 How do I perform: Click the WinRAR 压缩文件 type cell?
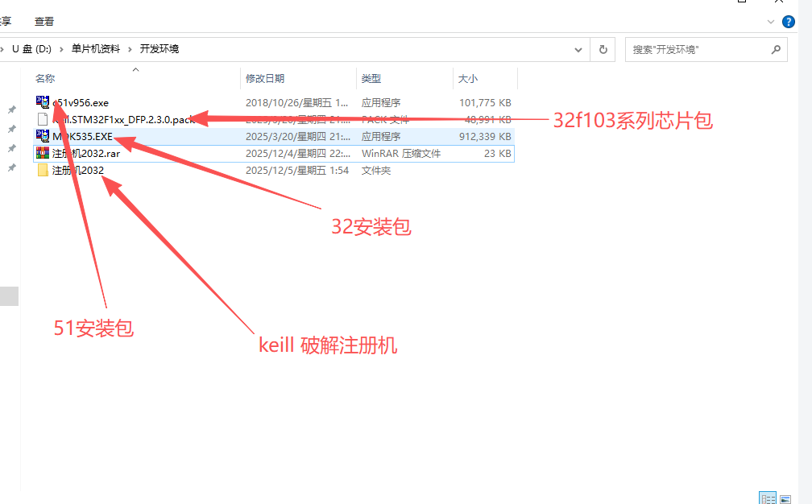click(401, 154)
